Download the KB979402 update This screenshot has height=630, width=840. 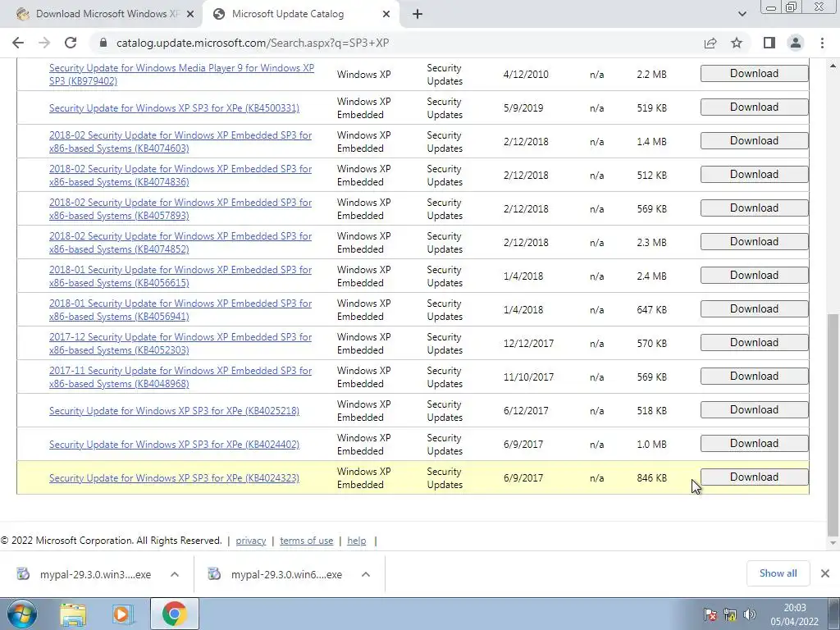click(x=755, y=73)
